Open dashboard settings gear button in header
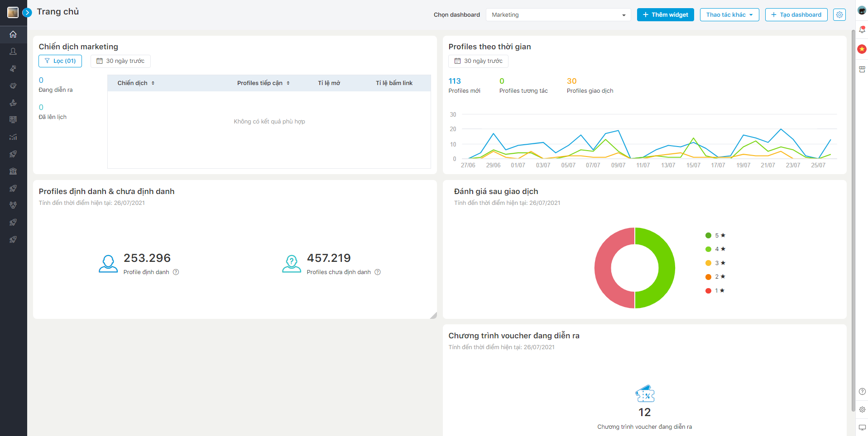Image resolution: width=868 pixels, height=436 pixels. point(839,15)
